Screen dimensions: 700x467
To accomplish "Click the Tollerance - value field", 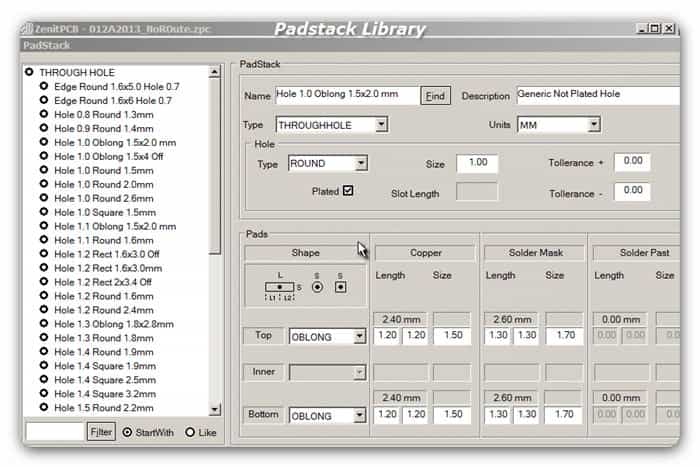I will (x=632, y=191).
